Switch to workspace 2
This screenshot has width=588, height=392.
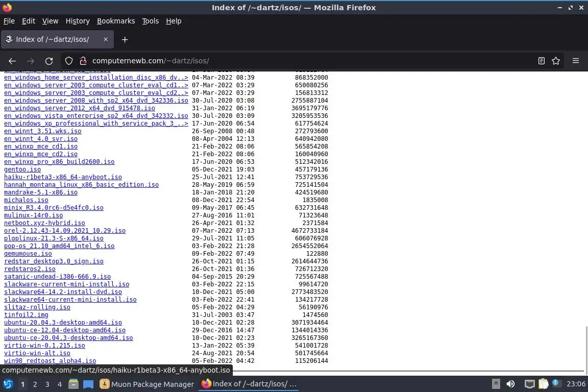pyautogui.click(x=35, y=384)
